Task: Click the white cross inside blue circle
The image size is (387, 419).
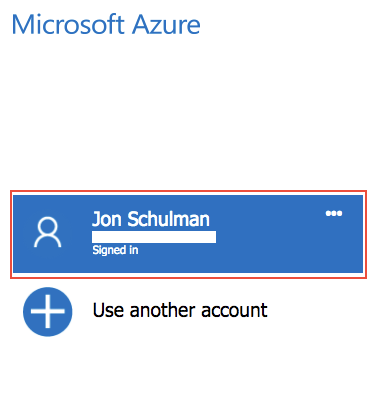Action: click(48, 312)
